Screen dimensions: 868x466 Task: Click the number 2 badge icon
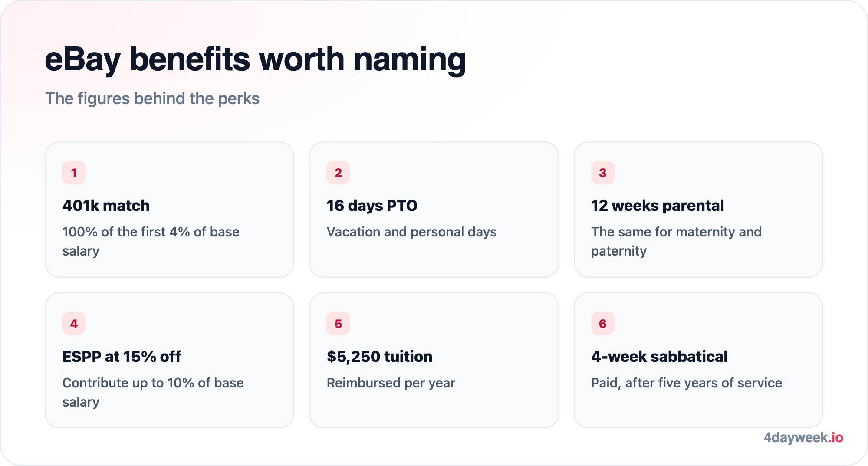(x=338, y=173)
